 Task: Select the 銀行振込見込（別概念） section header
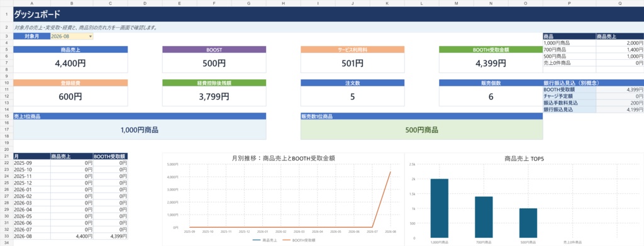pos(594,83)
